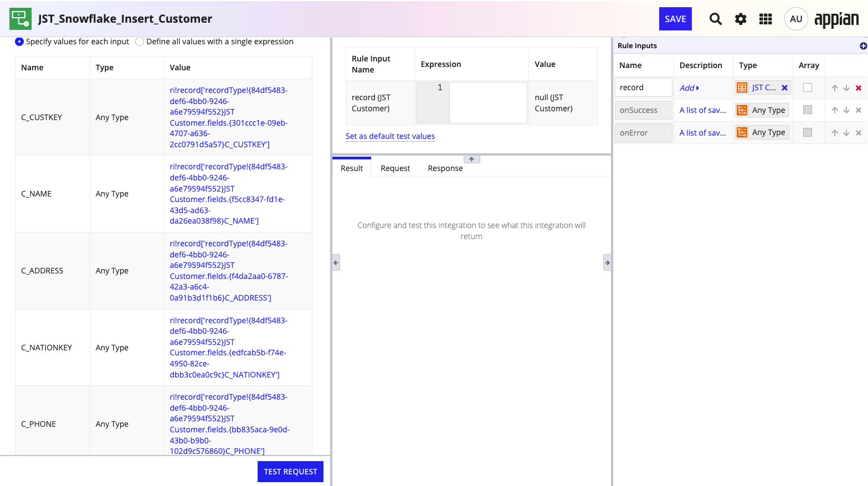Clear JST Customer type from record
868x486 pixels.
784,87
